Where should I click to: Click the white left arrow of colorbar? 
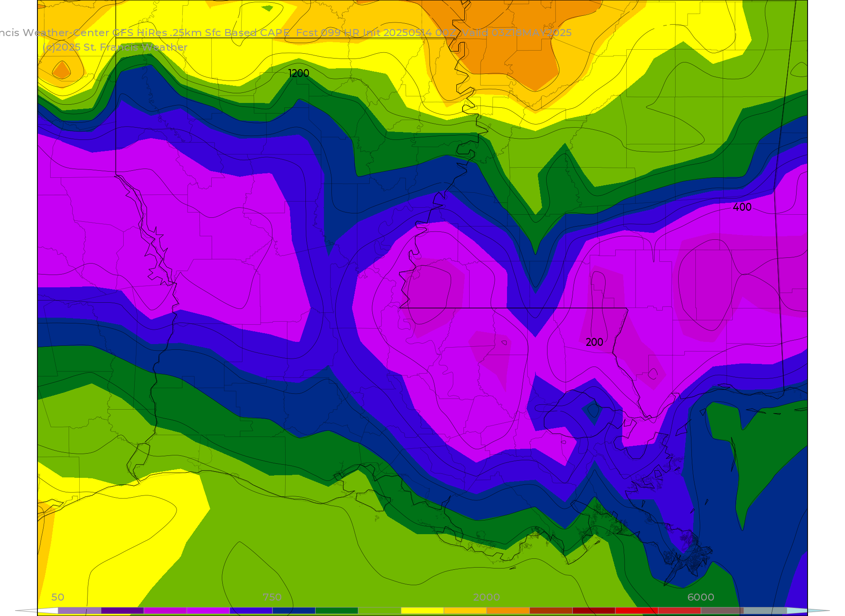pyautogui.click(x=37, y=611)
